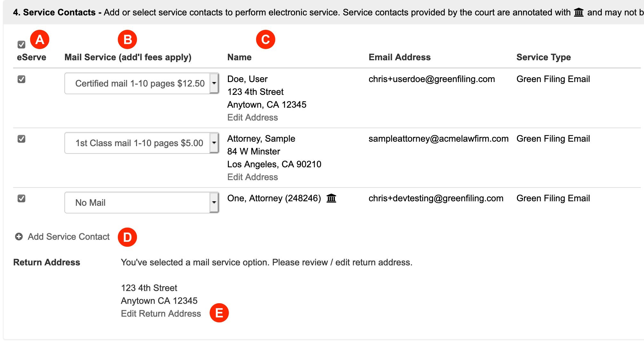The image size is (644, 341).
Task: Click the plus icon beside Add Service Contact
Action: pyautogui.click(x=19, y=237)
